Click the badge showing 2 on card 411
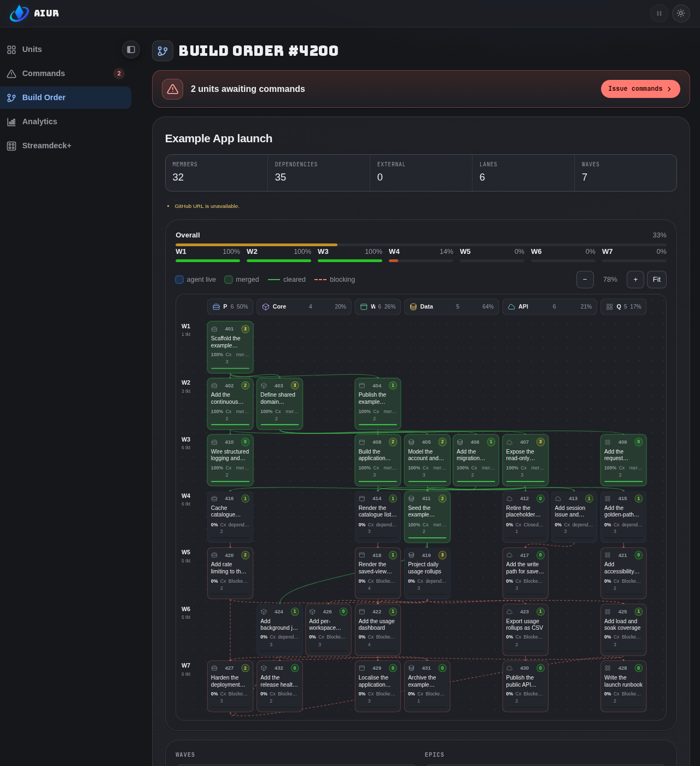The height and width of the screenshot is (766, 700). (x=442, y=498)
